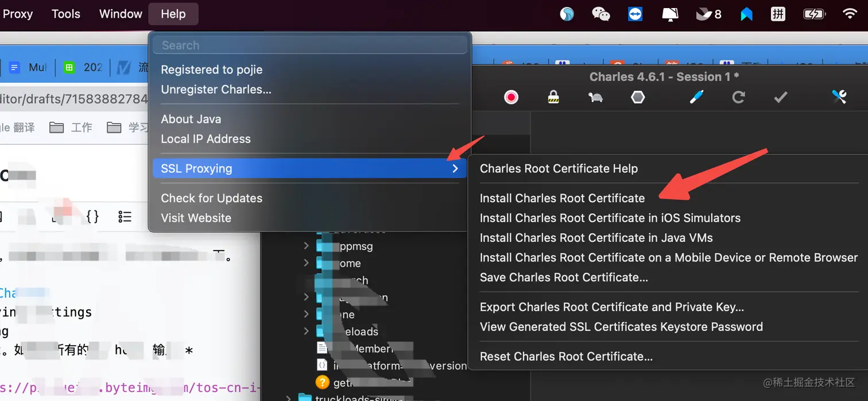Choose Install on a Mobile Device or Remote Browser
This screenshot has width=868, height=401.
[668, 257]
